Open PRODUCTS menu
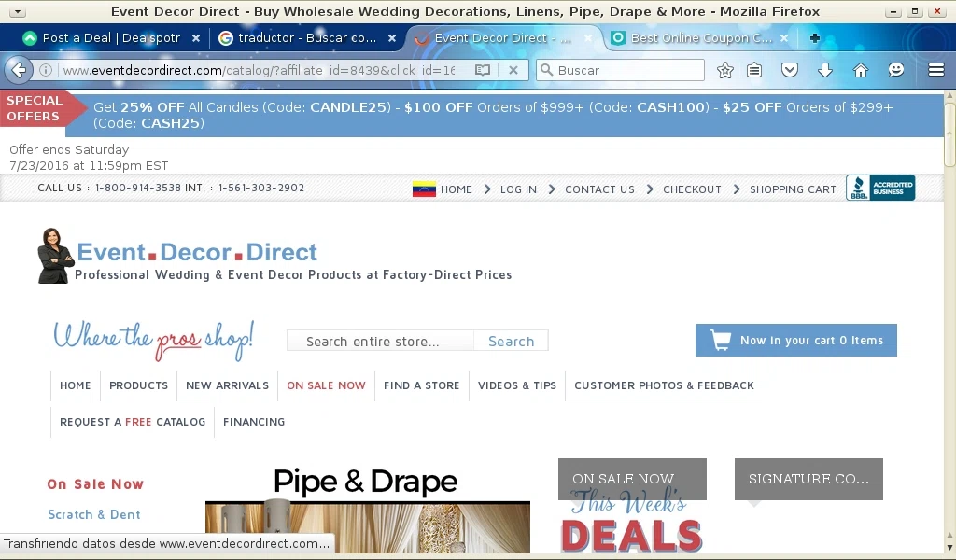Viewport: 956px width, 560px height. (x=138, y=385)
